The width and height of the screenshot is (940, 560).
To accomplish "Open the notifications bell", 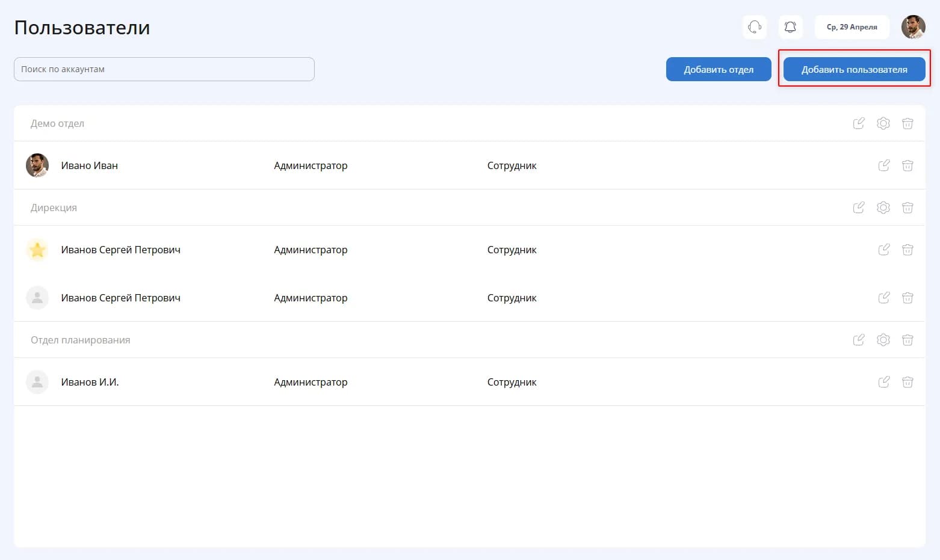I will (x=790, y=27).
